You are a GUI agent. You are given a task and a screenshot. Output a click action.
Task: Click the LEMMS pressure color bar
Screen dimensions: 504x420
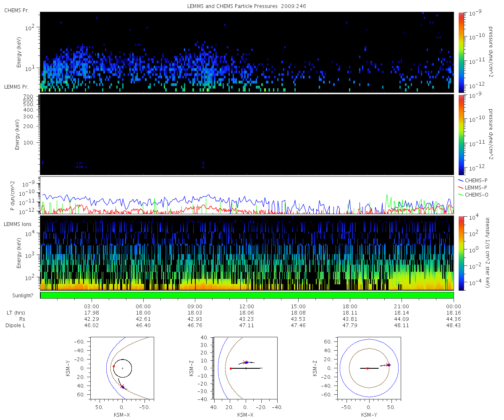pos(461,134)
